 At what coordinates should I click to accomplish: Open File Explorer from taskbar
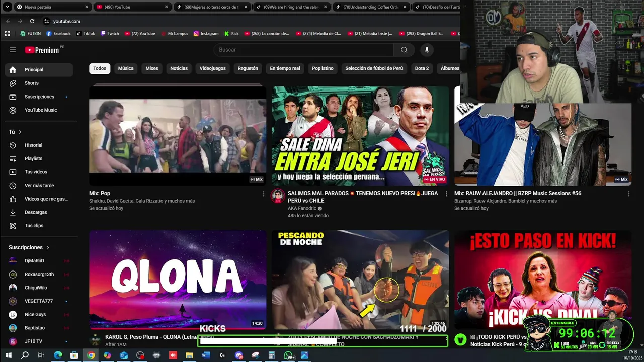pos(189,355)
